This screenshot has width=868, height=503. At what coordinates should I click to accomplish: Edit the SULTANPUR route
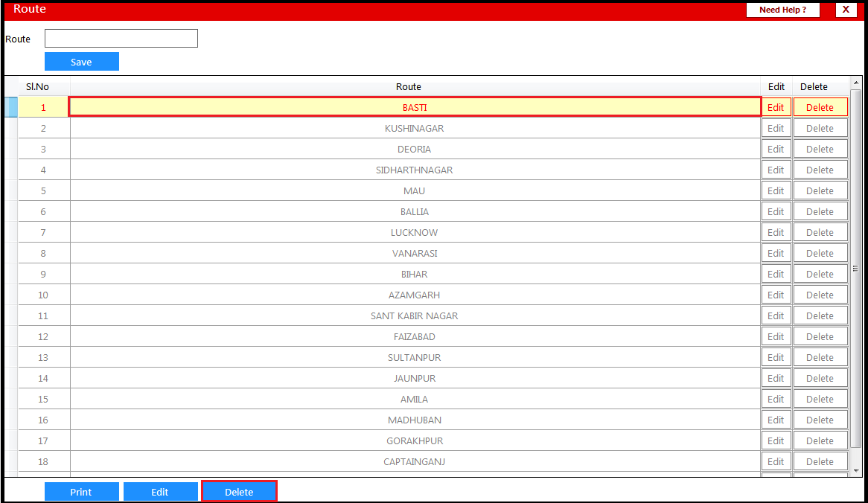(x=776, y=357)
